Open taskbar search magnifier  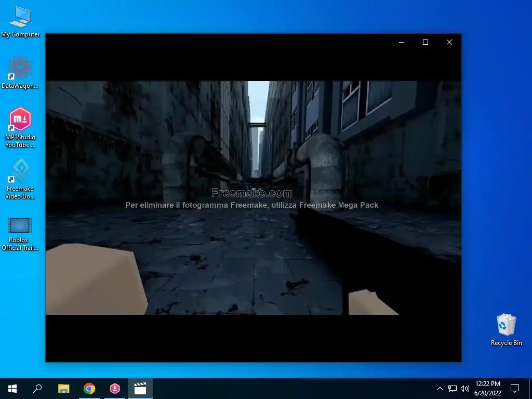coord(37,389)
